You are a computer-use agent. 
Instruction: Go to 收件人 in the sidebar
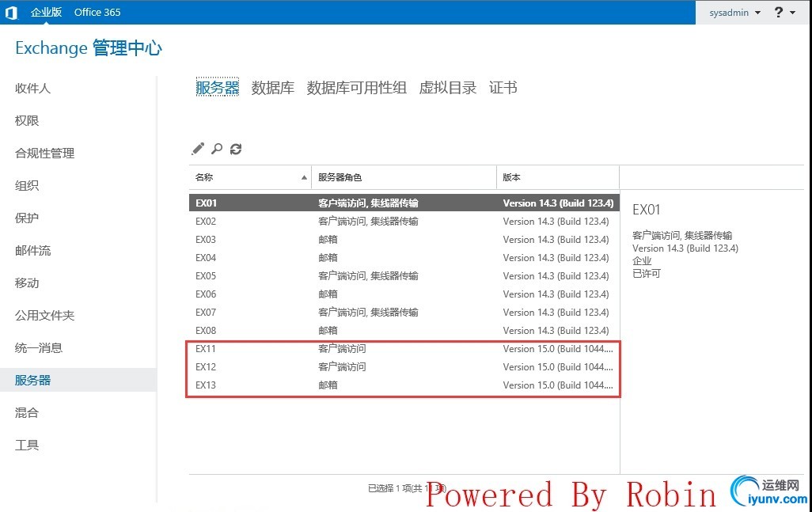coord(32,89)
